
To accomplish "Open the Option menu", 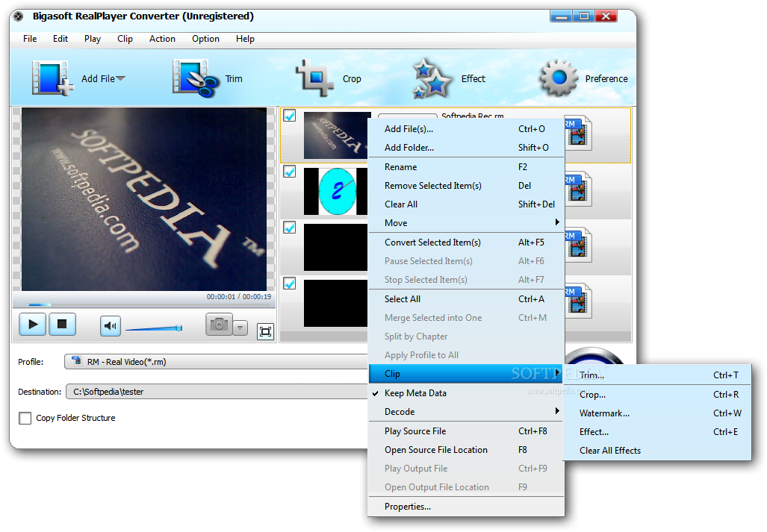I will coord(205,39).
